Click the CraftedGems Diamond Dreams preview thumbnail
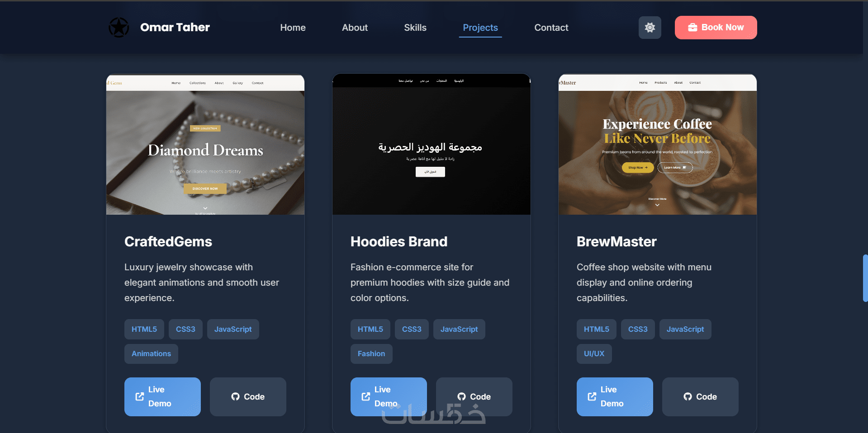Viewport: 868px width, 433px height. (205, 145)
